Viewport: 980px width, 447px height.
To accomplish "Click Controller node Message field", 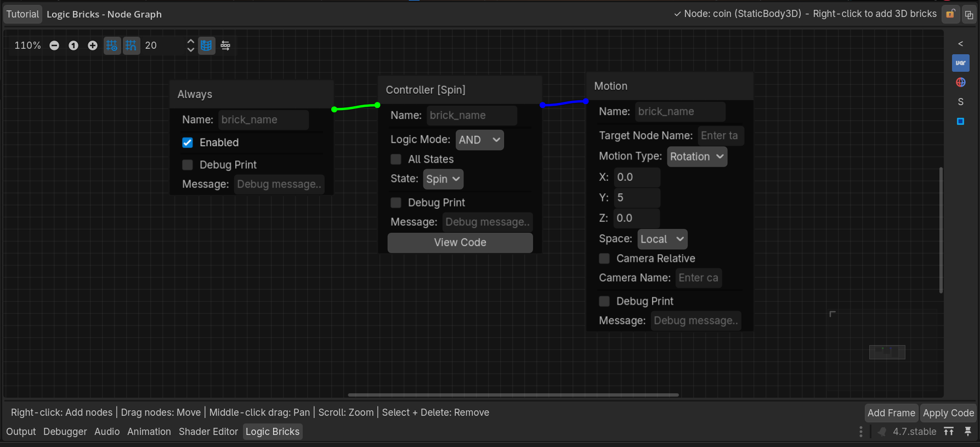I will tap(488, 222).
